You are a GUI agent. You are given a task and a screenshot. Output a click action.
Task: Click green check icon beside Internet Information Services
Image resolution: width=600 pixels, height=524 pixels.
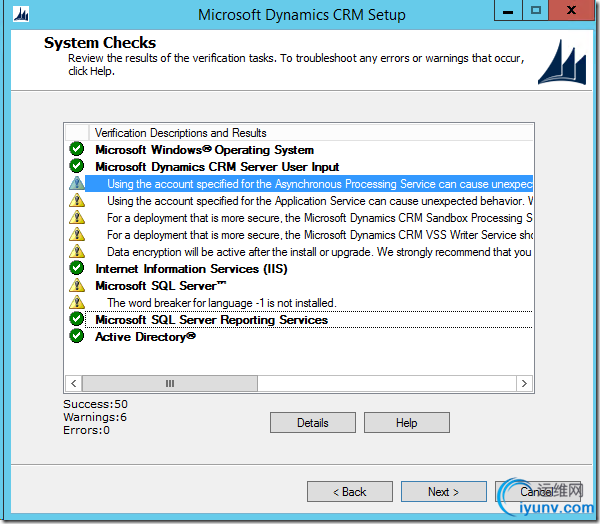click(x=77, y=268)
